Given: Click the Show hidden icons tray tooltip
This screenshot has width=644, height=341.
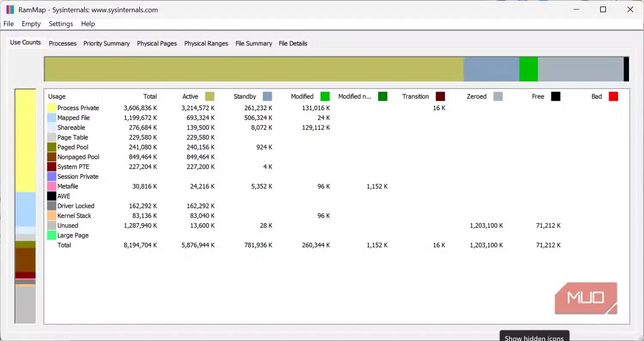Looking at the screenshot, I should coord(534,336).
